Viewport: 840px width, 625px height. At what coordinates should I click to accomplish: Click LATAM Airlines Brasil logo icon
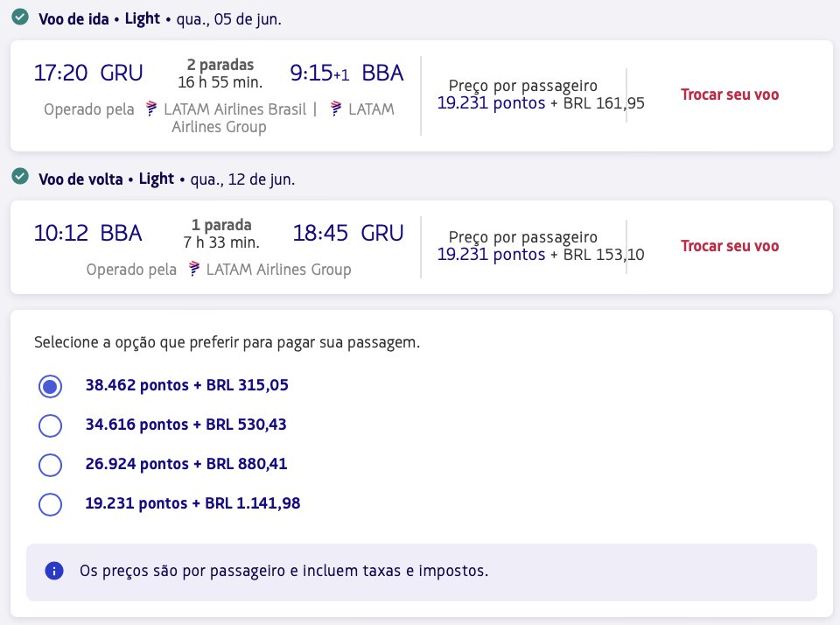click(151, 109)
